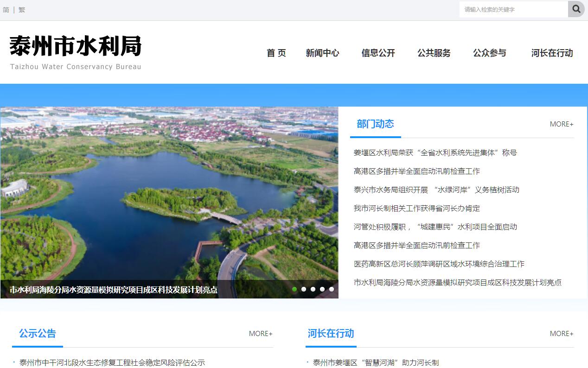
Task: Open the 新闻中心 navigation menu
Action: tap(322, 53)
